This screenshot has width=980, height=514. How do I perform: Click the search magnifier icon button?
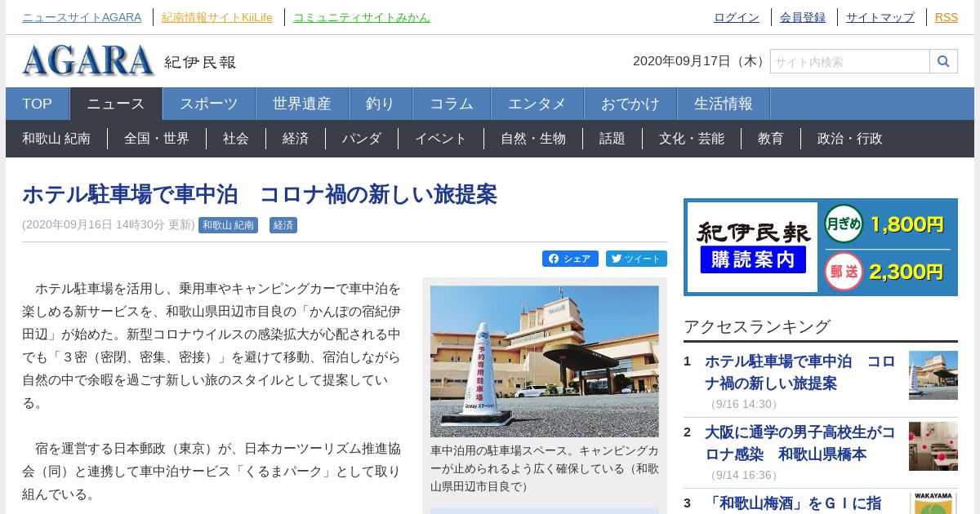(943, 61)
